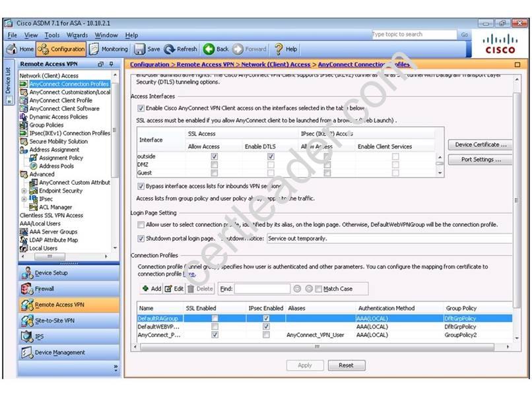The height and width of the screenshot is (399, 532).
Task: Toggle SSL Enabled for AnyConnect_P profile
Action: pos(215,335)
